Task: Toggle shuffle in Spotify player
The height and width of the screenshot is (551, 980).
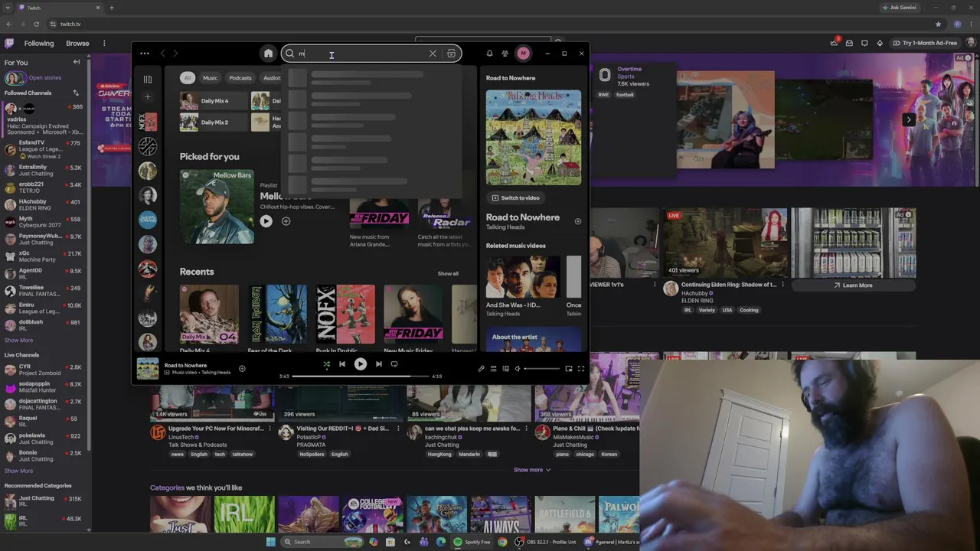Action: tap(326, 364)
